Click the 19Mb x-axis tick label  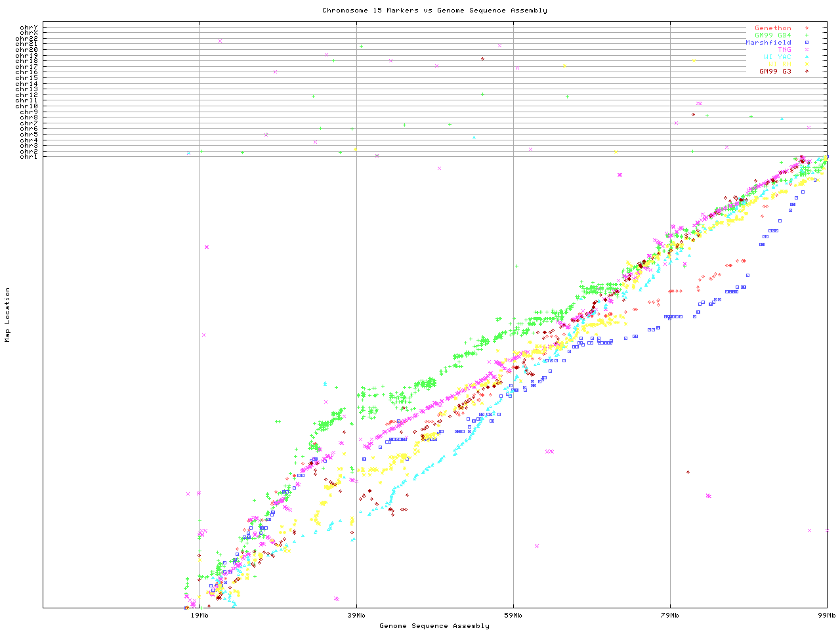(x=199, y=616)
